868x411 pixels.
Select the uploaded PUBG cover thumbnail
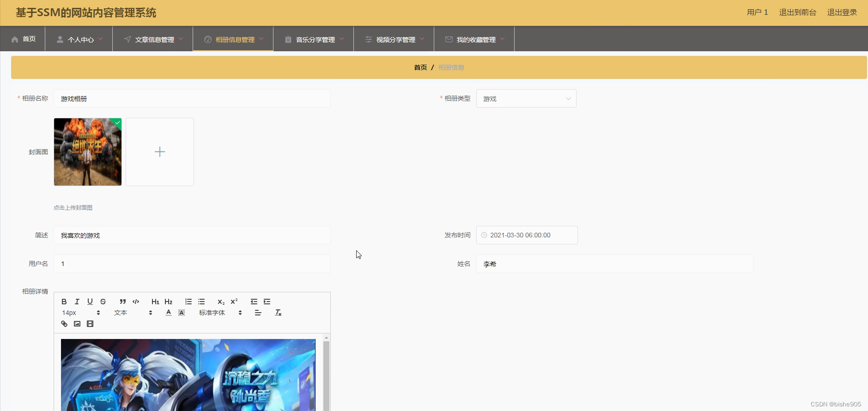click(88, 152)
